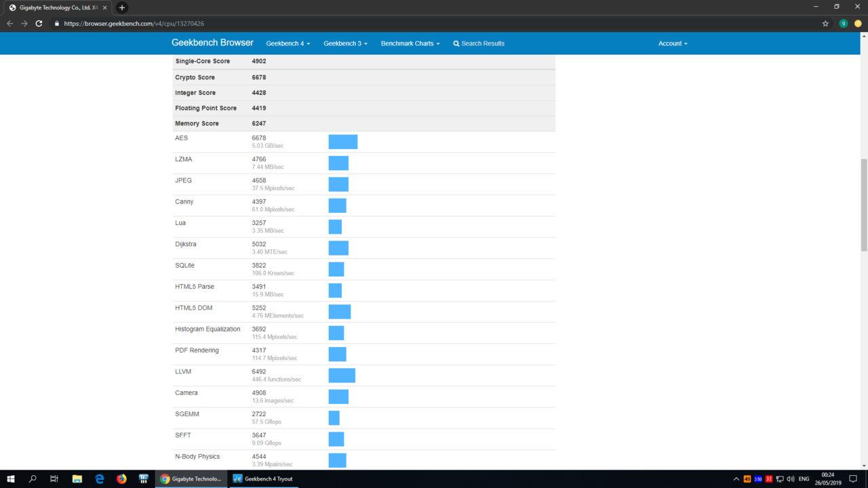This screenshot has height=488, width=868.
Task: Expand the Geekbench 4 dropdown menu
Action: tap(288, 43)
